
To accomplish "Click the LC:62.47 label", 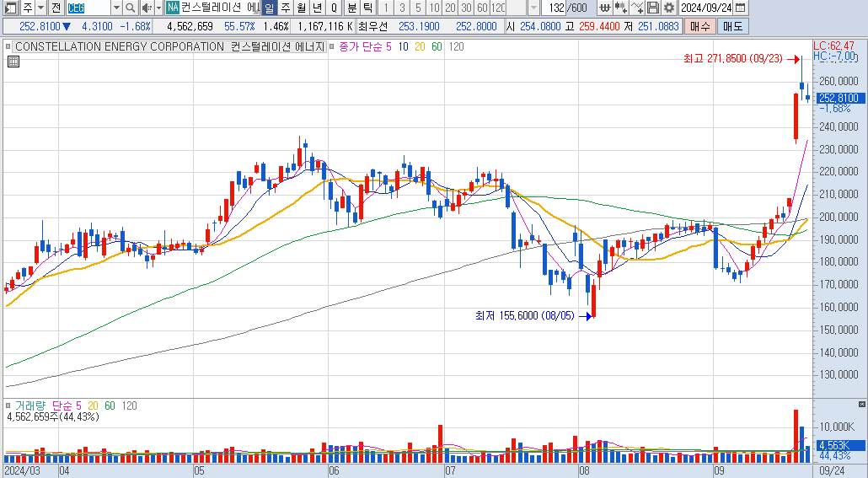I will click(x=833, y=46).
